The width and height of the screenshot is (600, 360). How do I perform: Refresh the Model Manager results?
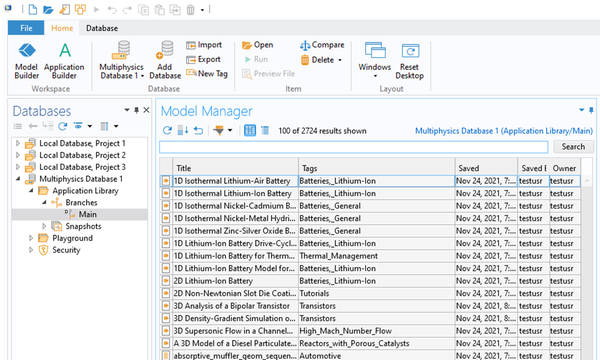(x=167, y=130)
